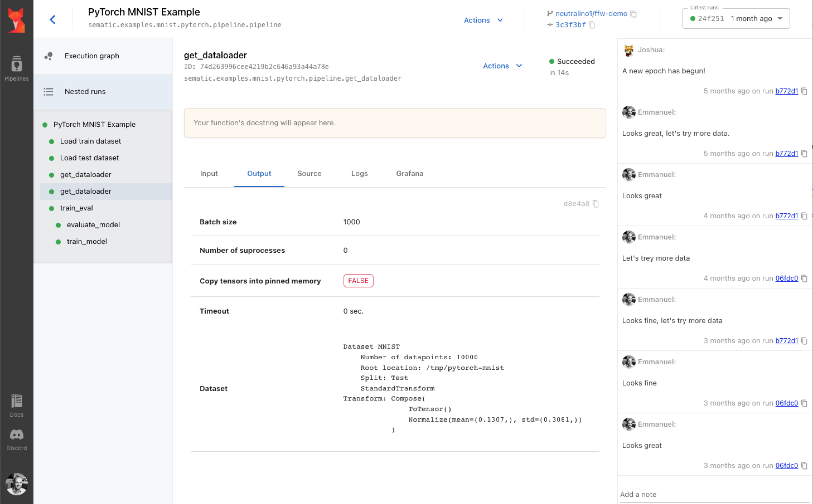
Task: Click Joshua's fox avatar
Action: [x=629, y=50]
